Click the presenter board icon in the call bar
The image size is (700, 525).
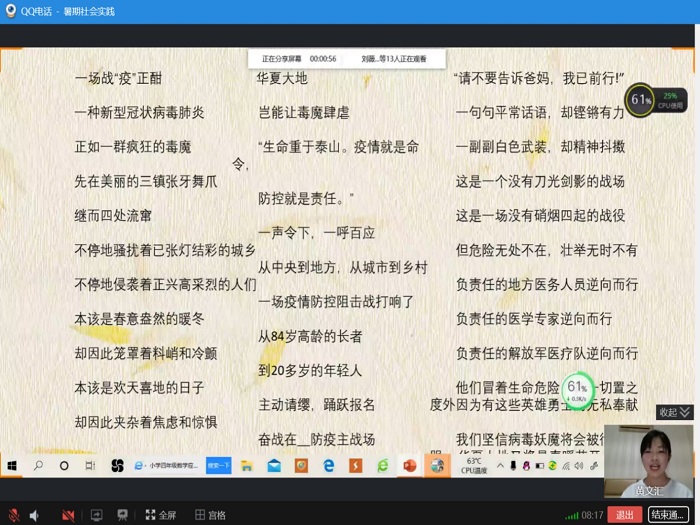click(122, 515)
